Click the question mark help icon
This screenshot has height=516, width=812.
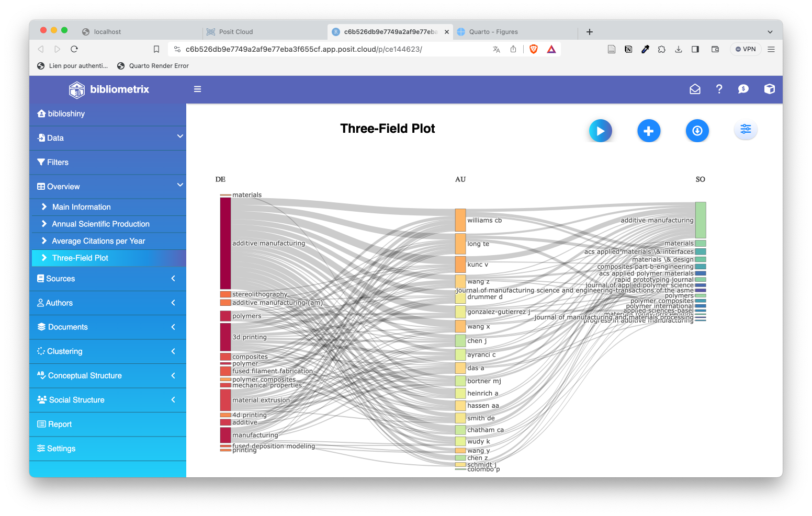point(719,89)
